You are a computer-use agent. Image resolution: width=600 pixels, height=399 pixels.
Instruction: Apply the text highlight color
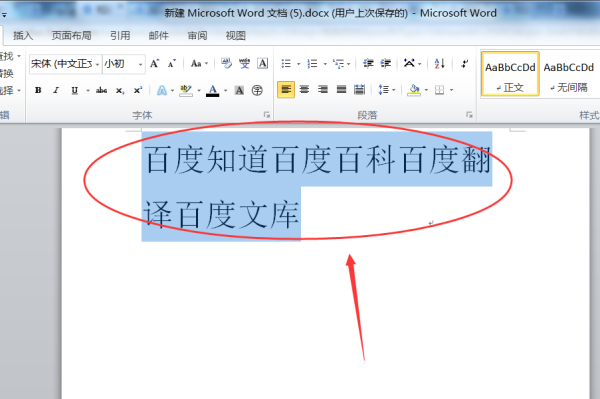[186, 90]
